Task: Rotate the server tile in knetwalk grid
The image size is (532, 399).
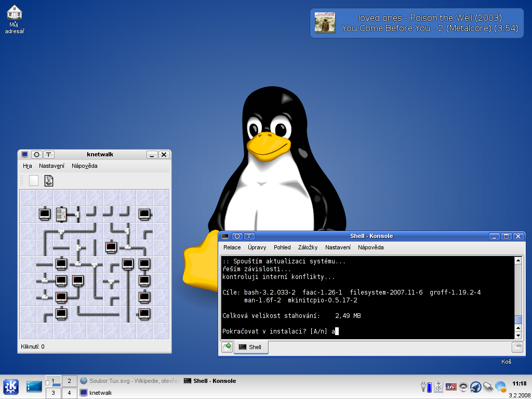Action: [x=61, y=214]
